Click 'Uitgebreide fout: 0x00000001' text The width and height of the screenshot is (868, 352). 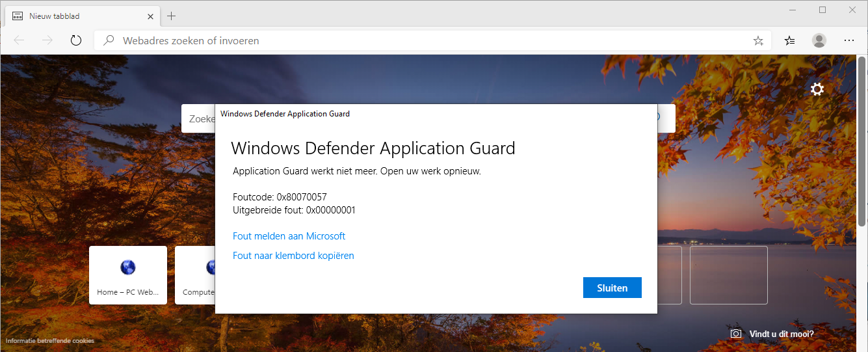(x=294, y=210)
